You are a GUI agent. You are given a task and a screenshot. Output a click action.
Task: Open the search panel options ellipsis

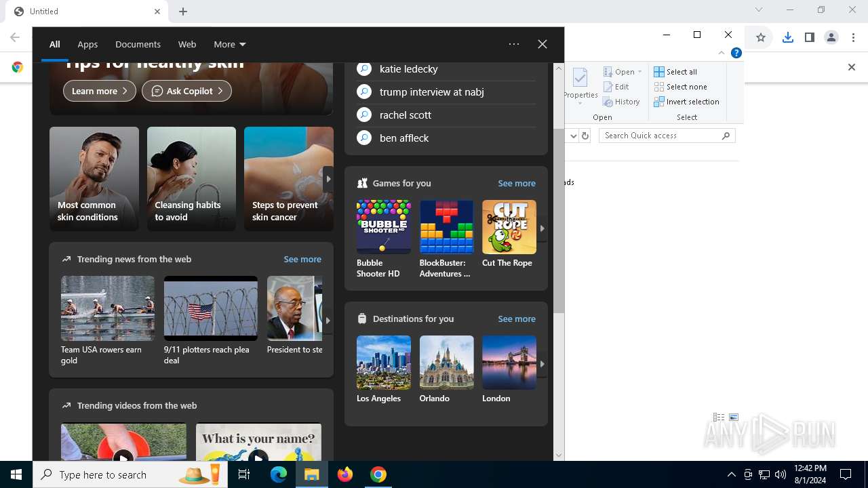pyautogui.click(x=514, y=44)
